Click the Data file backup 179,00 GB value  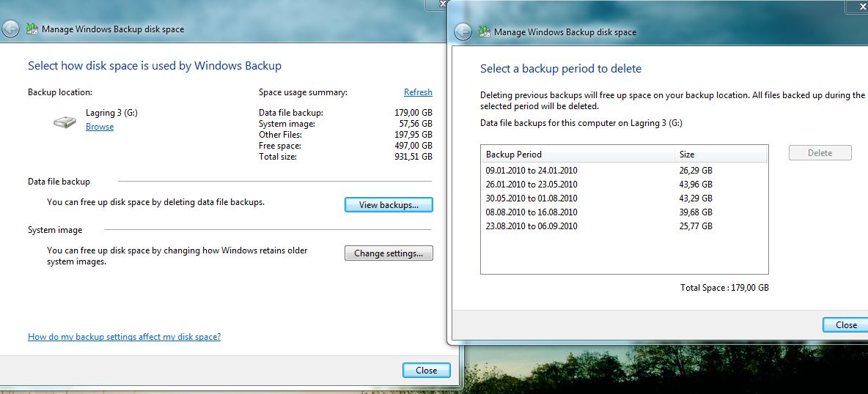coord(413,113)
